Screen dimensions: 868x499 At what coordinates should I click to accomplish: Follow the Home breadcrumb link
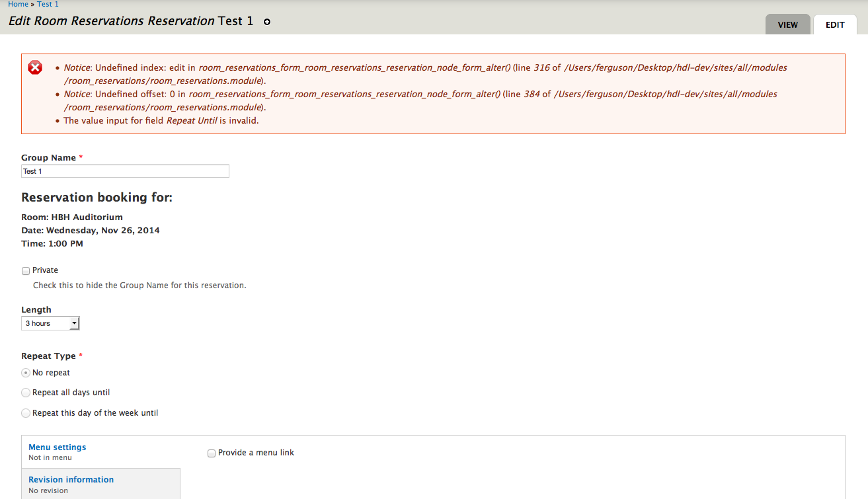click(x=18, y=4)
